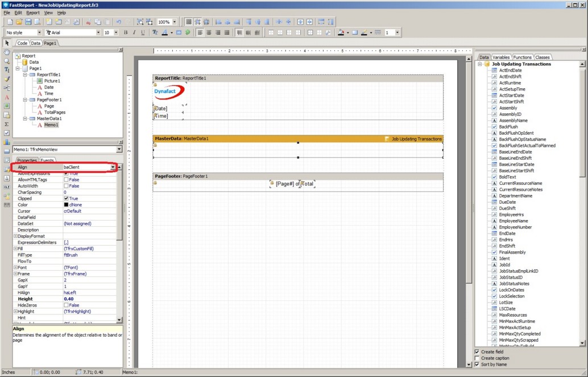
Task: Select the Copy Format paintbrush tool
Action: pyautogui.click(x=7, y=79)
